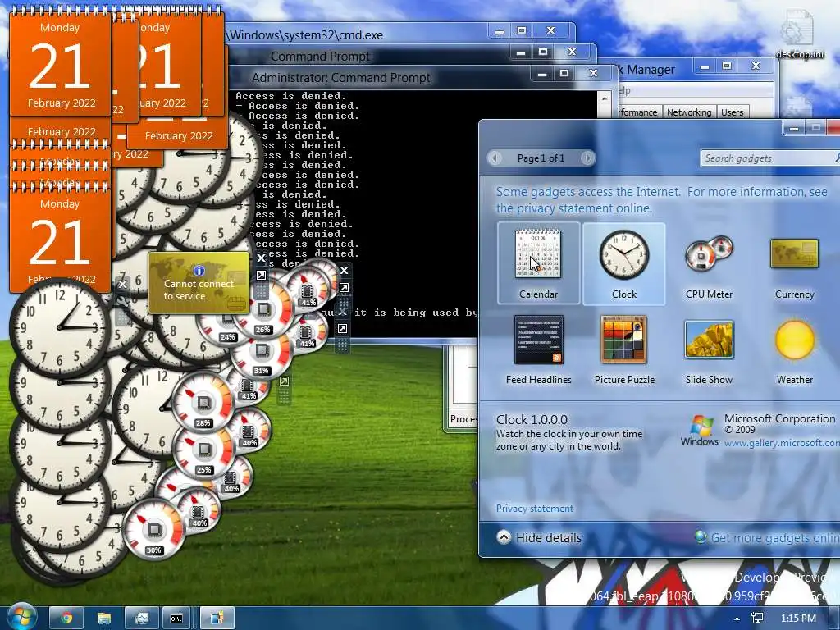Open the Privacy statement link at bottom

coord(535,509)
